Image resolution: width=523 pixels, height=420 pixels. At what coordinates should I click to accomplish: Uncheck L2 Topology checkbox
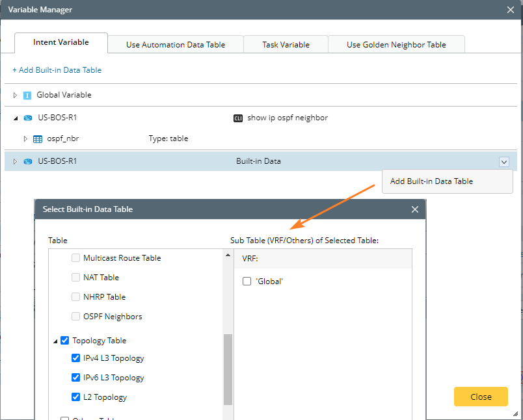click(76, 397)
